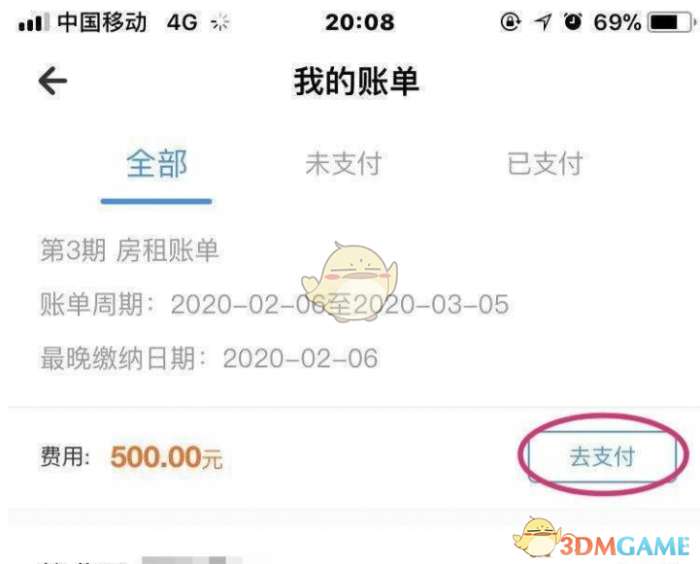Image resolution: width=700 pixels, height=564 pixels.
Task: Tap the 最晚缴纳日期 line
Action: pos(209,359)
